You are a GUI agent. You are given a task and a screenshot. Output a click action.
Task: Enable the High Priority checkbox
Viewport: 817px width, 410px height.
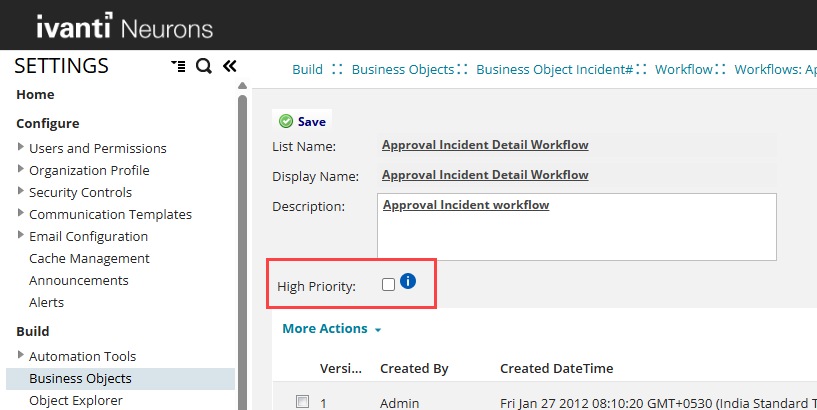pyautogui.click(x=388, y=284)
